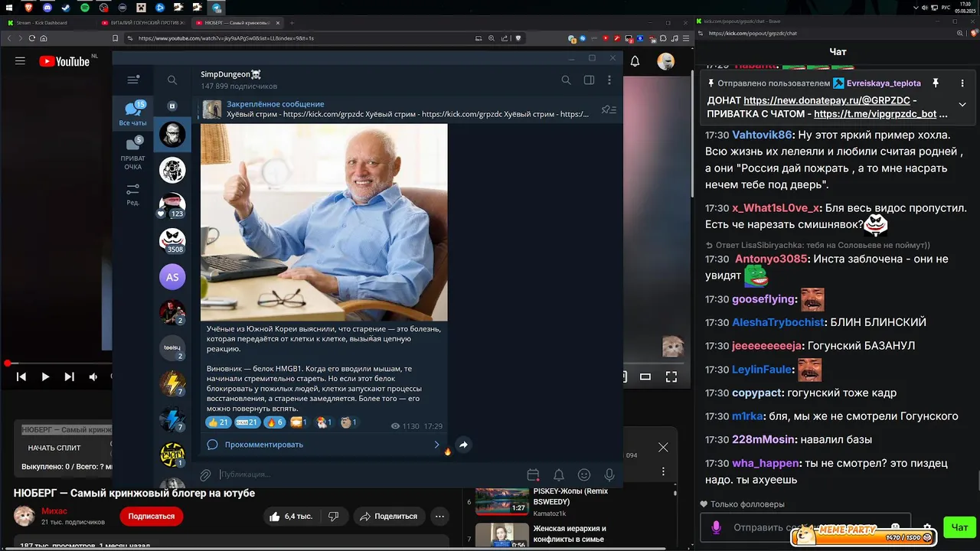Open search in the Telegram chat list
Image resolution: width=980 pixels, height=551 pixels.
(x=172, y=80)
